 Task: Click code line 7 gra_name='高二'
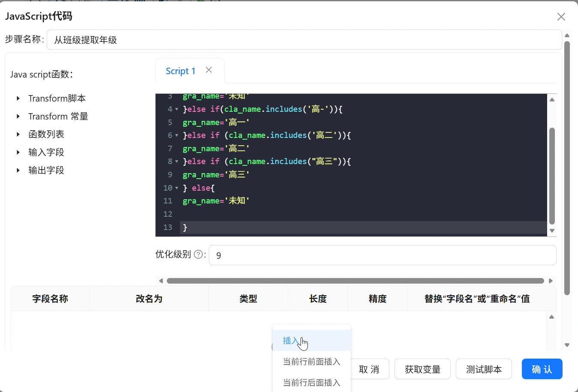(x=216, y=149)
